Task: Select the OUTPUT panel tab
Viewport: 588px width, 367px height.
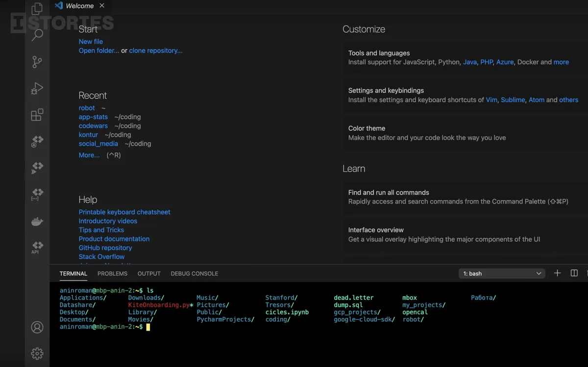Action: [x=149, y=273]
